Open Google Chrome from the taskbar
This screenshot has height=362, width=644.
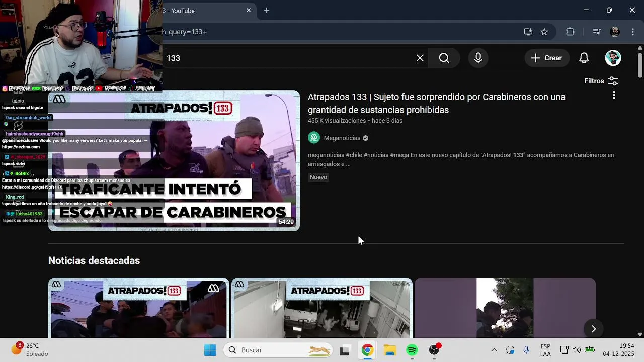pos(367,350)
